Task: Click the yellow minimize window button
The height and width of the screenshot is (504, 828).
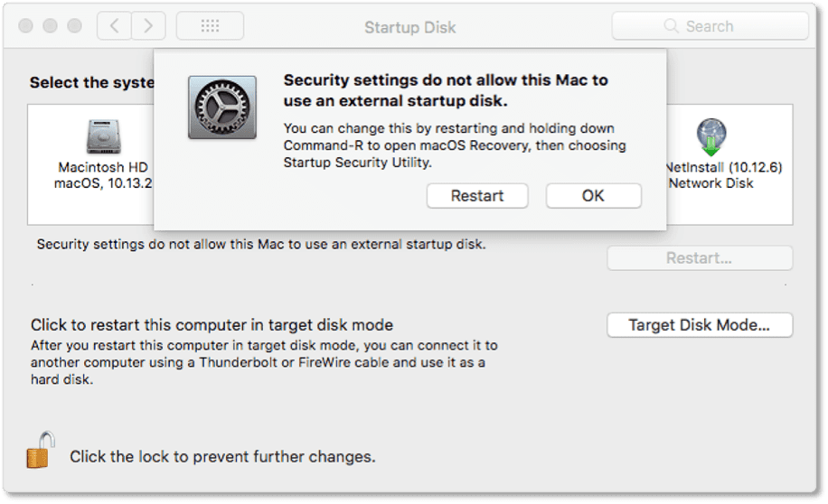Action: coord(50,26)
